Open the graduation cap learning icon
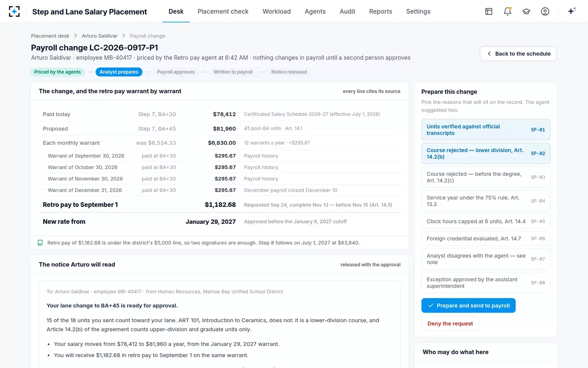588x368 pixels. [x=526, y=11]
